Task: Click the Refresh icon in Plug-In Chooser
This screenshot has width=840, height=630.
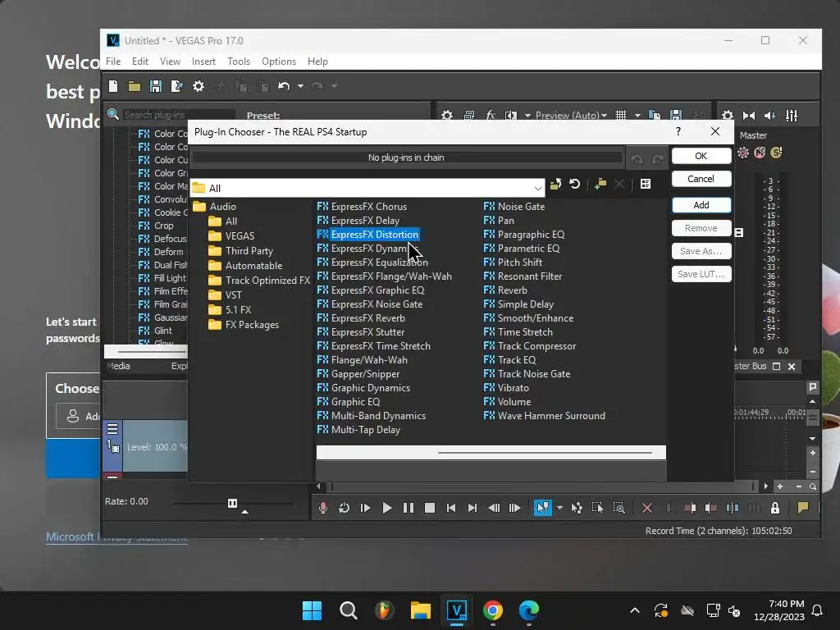Action: [575, 185]
